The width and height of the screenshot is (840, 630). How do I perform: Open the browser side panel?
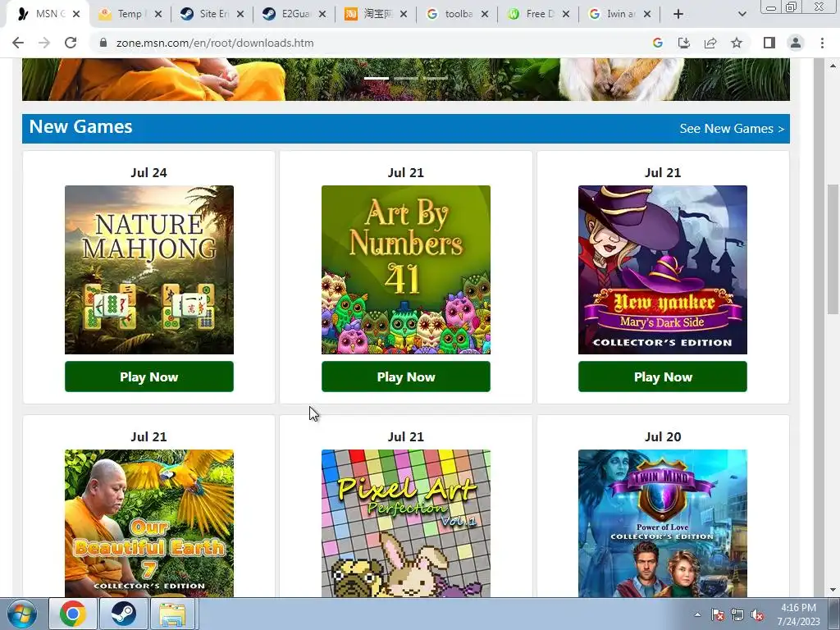(x=769, y=43)
